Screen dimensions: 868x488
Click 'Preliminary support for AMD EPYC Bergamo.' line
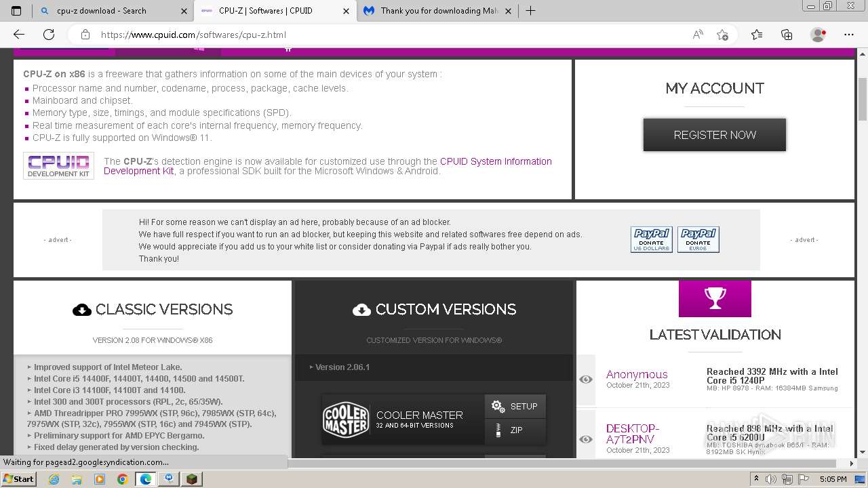click(119, 436)
